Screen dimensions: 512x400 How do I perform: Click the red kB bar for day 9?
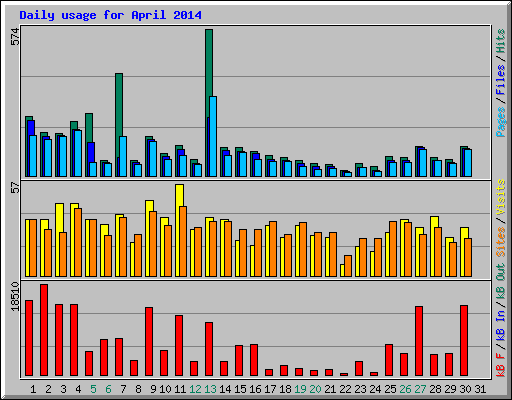point(149,342)
